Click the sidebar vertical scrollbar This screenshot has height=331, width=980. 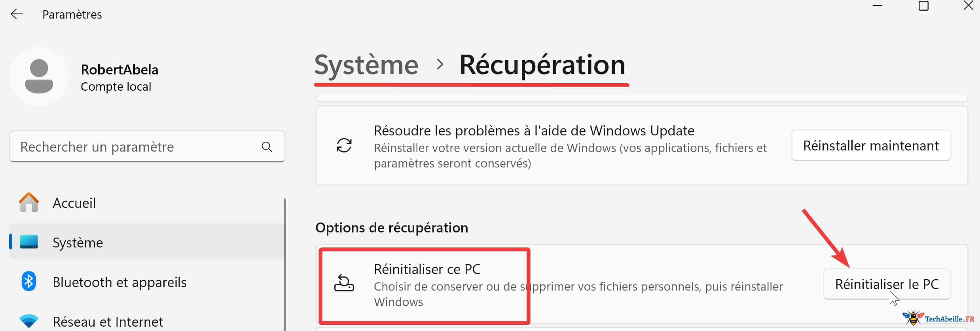(284, 261)
